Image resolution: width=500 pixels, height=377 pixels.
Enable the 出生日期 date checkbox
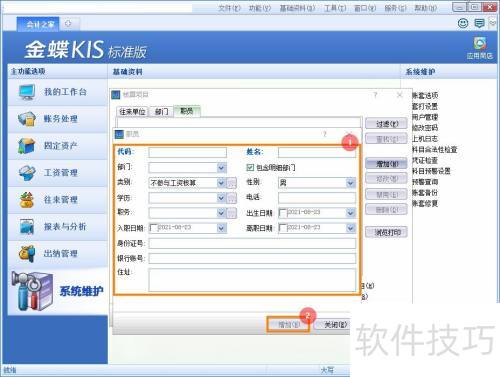pyautogui.click(x=283, y=213)
